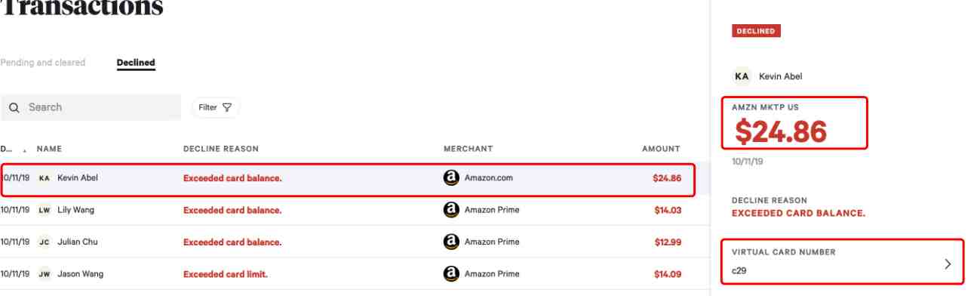Screen dimensions: 980x296
Task: Click the search magnifier icon
Action: 14,108
